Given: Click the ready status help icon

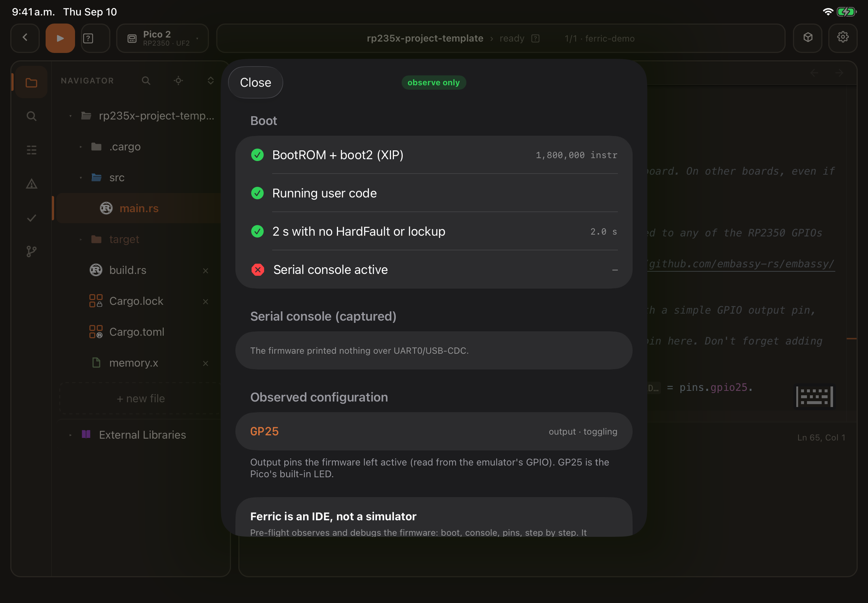Looking at the screenshot, I should [x=535, y=38].
